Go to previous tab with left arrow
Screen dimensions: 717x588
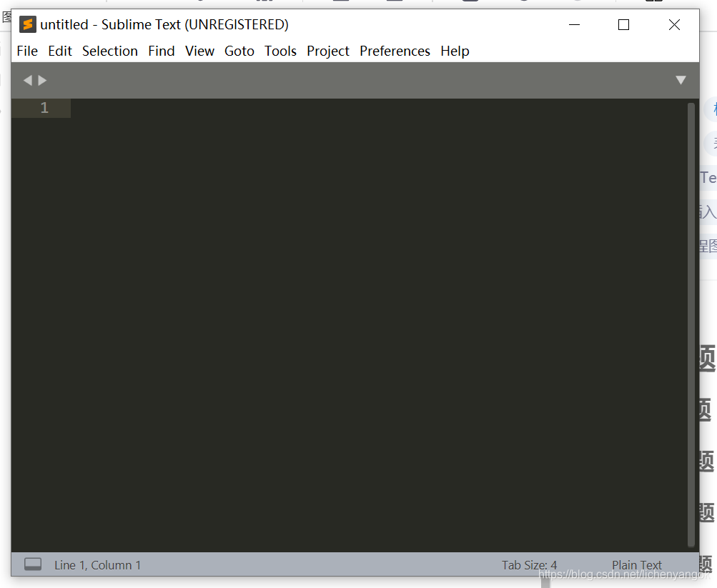click(28, 81)
